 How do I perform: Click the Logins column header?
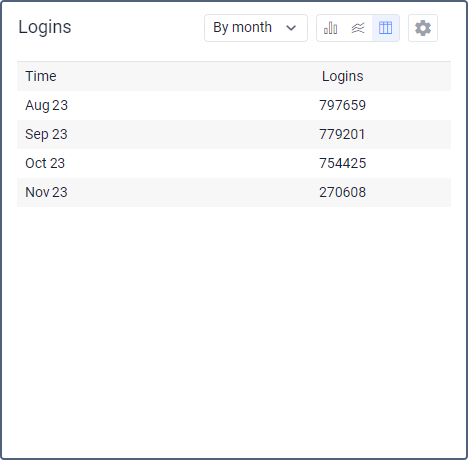342,76
